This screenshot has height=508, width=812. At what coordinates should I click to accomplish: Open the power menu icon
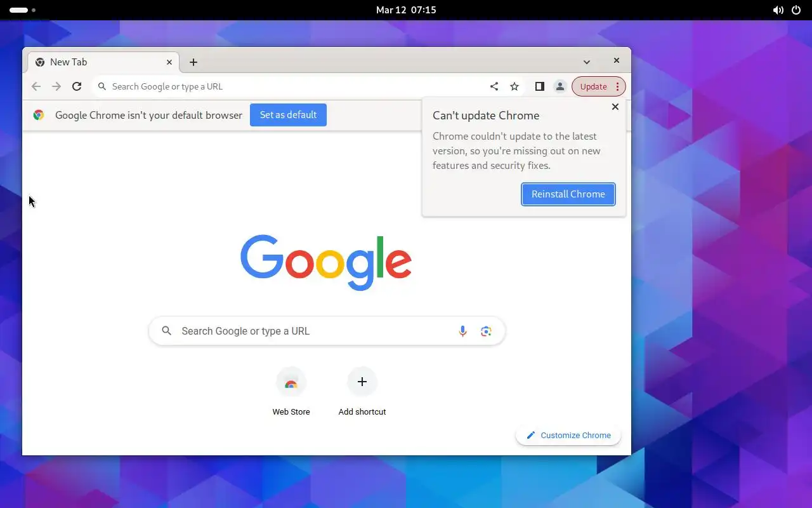point(796,10)
